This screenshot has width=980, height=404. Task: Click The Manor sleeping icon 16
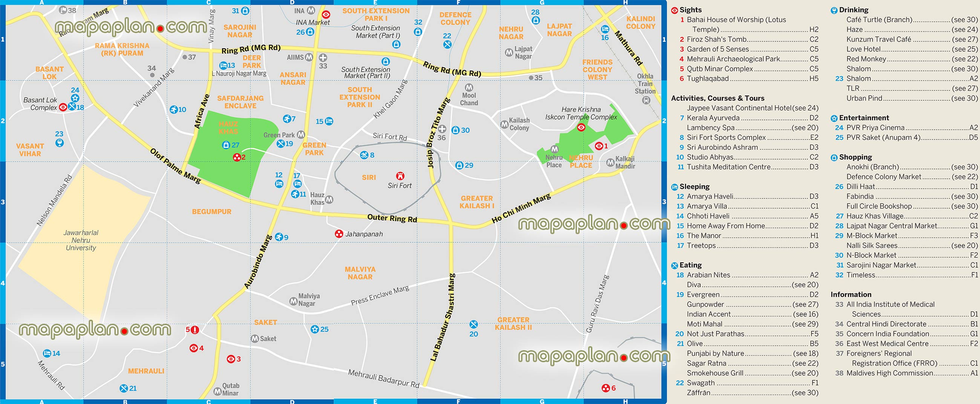tap(605, 29)
